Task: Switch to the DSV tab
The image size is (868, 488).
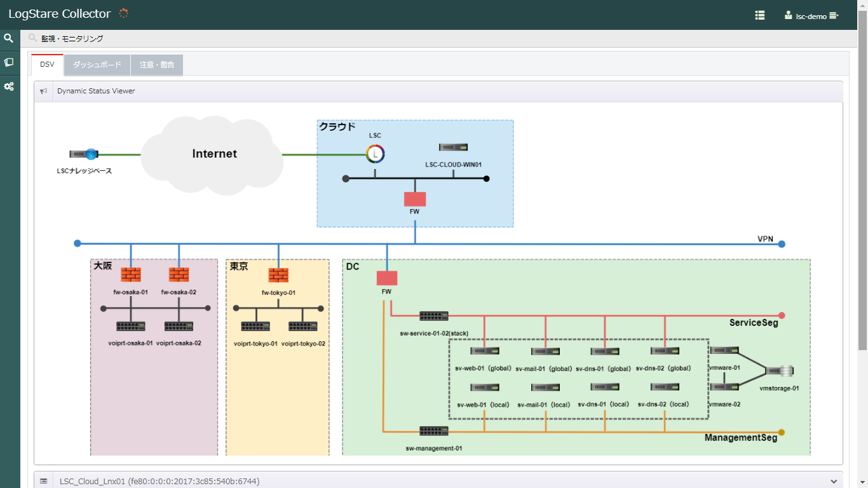Action: click(x=47, y=65)
